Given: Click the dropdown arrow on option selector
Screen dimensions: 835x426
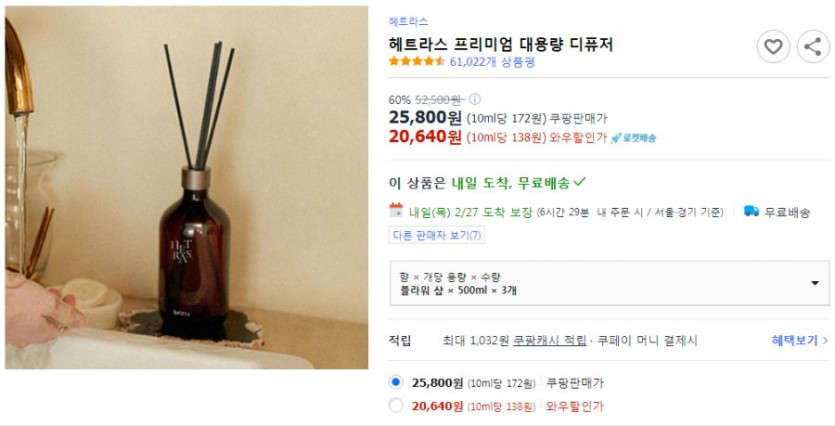Looking at the screenshot, I should click(815, 283).
